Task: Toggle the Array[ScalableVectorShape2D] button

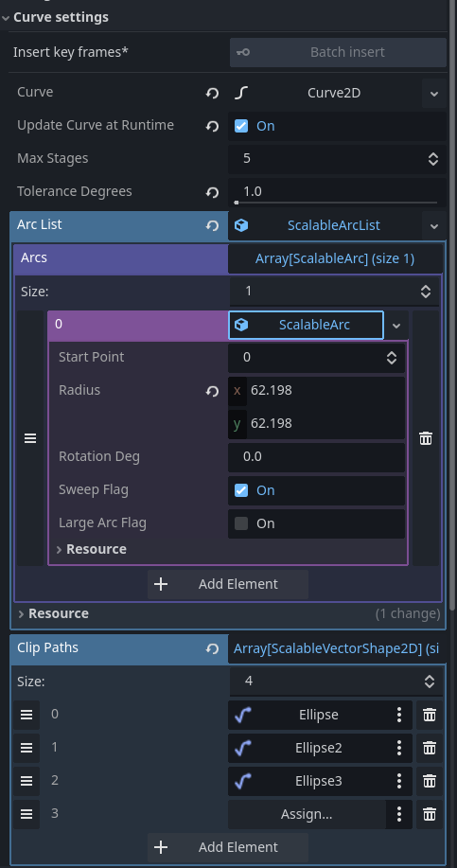Action: [x=337, y=648]
